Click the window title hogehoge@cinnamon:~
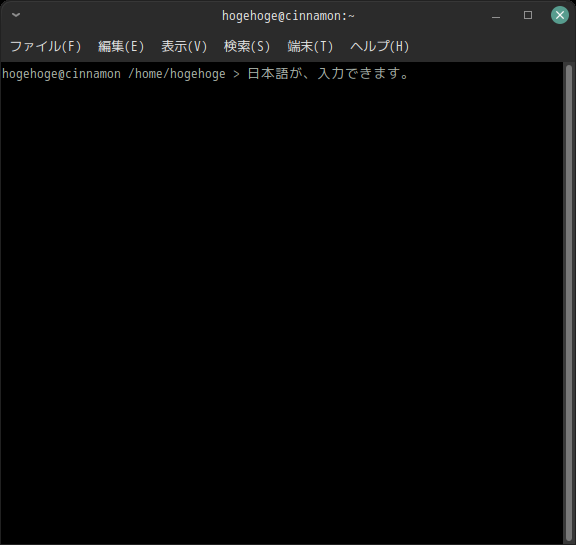Viewport: 576px width, 545px height. coord(288,16)
